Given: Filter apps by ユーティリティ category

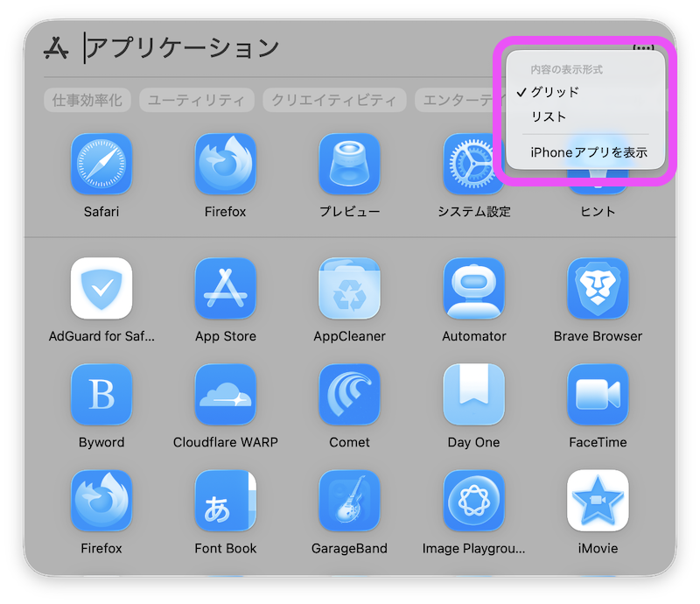Looking at the screenshot, I should [x=196, y=100].
